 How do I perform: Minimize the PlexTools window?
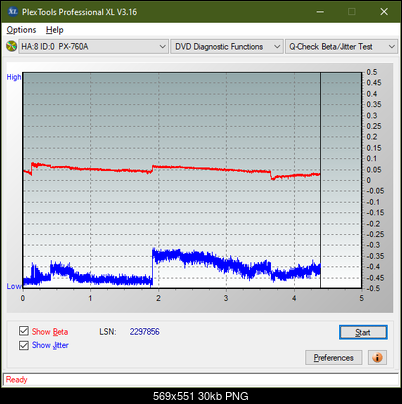click(x=320, y=12)
